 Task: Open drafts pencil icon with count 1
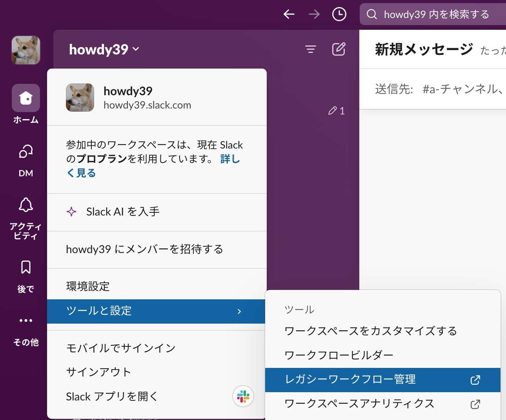tap(336, 111)
